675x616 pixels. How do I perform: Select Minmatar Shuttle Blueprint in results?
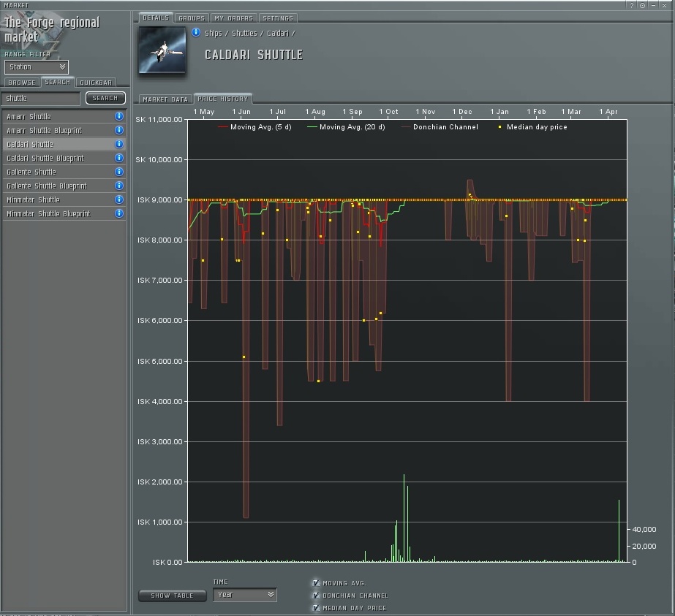pyautogui.click(x=64, y=213)
